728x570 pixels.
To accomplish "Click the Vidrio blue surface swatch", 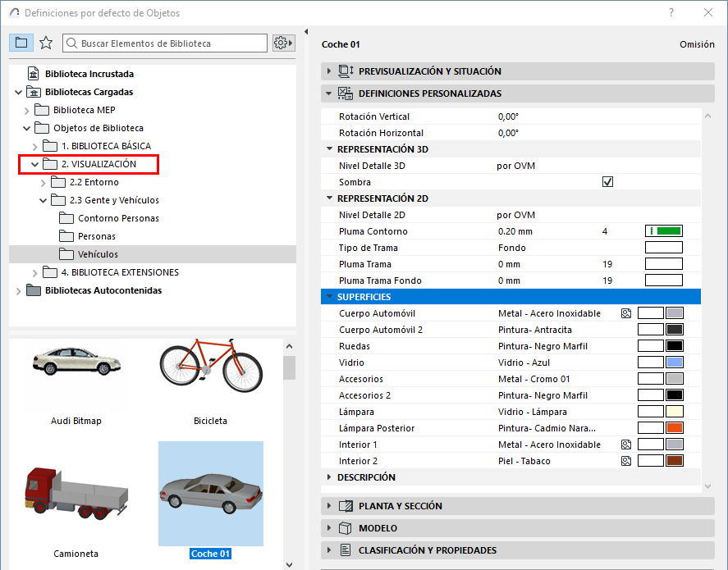I will coord(674,363).
